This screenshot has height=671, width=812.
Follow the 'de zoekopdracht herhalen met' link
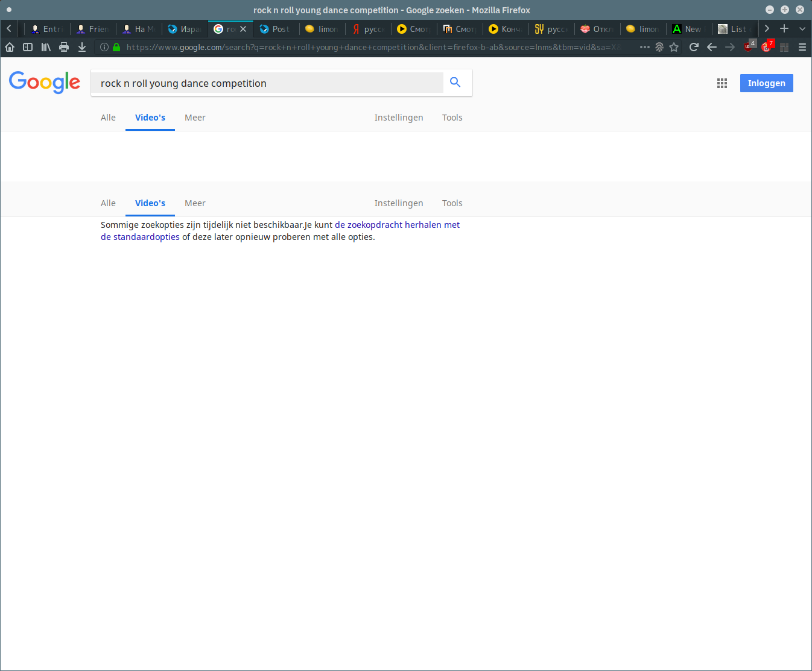pyautogui.click(x=397, y=225)
